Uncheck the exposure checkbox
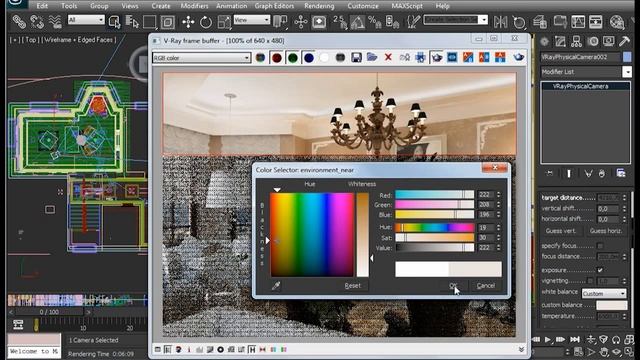640x360 pixels. coord(600,270)
